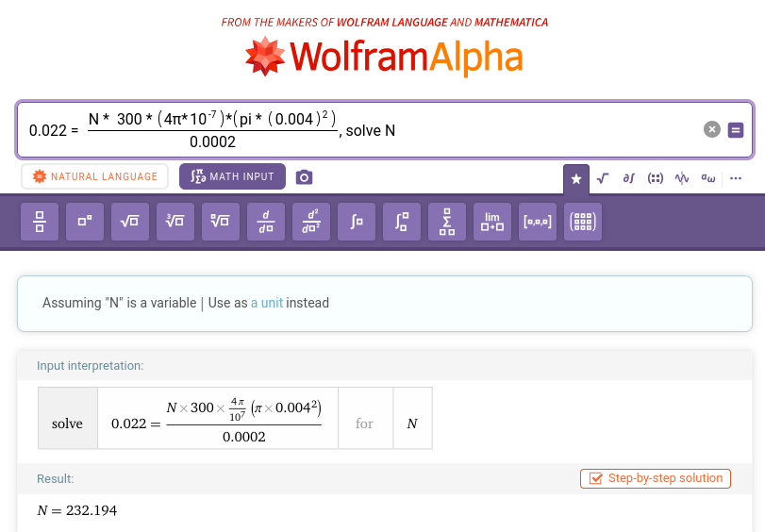The image size is (765, 532).
Task: Insert a limit template
Action: [x=492, y=222]
